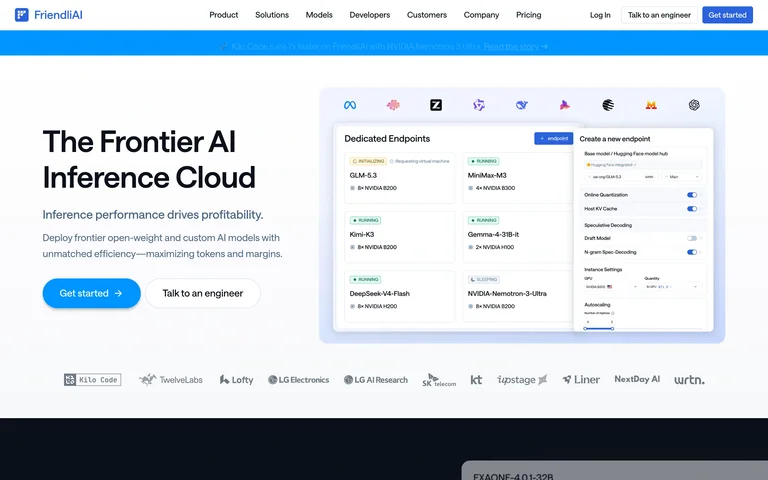Open the Read the story banner link
This screenshot has width=768, height=480.
pyautogui.click(x=516, y=47)
